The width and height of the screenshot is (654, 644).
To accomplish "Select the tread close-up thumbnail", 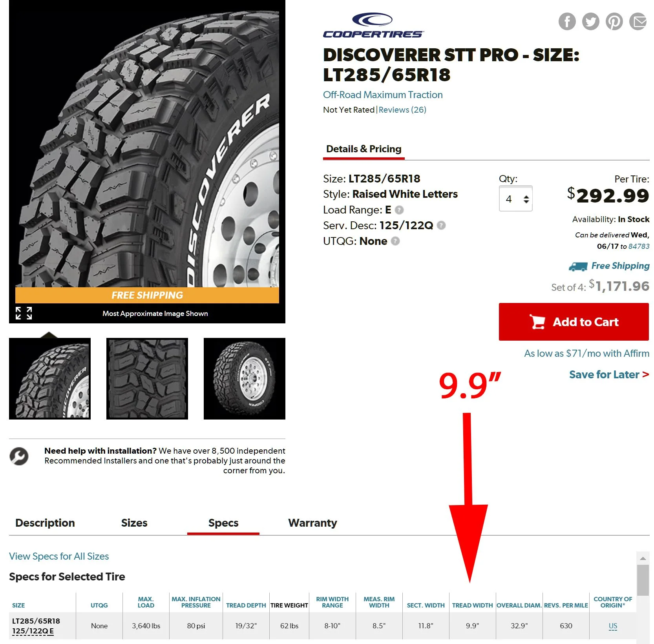I will [147, 379].
